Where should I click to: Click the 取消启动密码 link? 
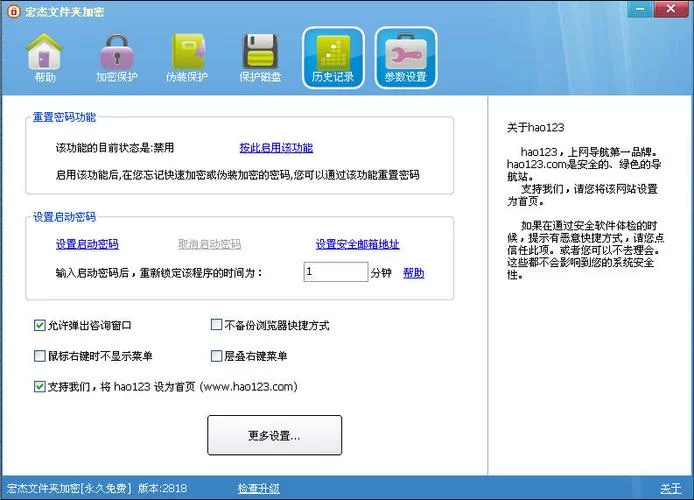tap(209, 244)
